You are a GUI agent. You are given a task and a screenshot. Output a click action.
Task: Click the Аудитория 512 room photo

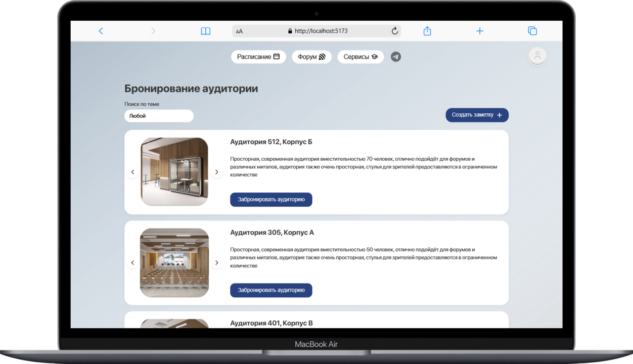tap(175, 172)
